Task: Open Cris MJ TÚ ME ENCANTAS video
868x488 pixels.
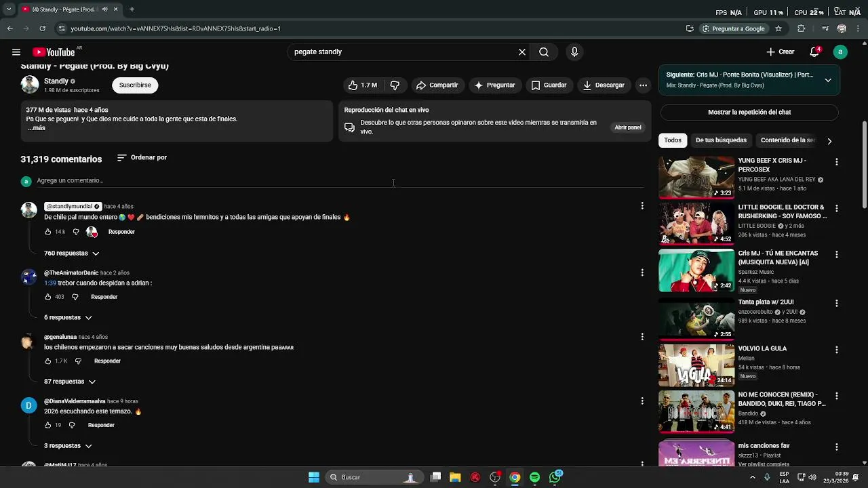Action: (696, 270)
